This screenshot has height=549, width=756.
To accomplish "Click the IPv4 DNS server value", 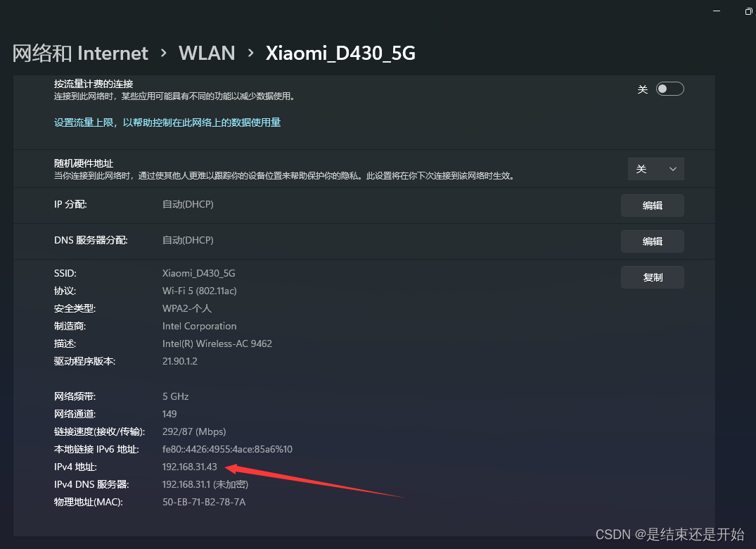I will click(x=205, y=484).
